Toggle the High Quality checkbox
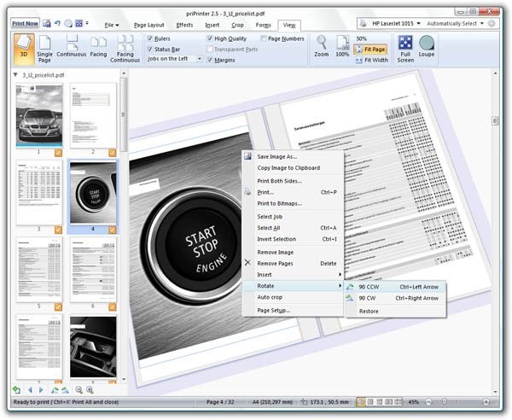The width and height of the screenshot is (512, 420). (211, 38)
